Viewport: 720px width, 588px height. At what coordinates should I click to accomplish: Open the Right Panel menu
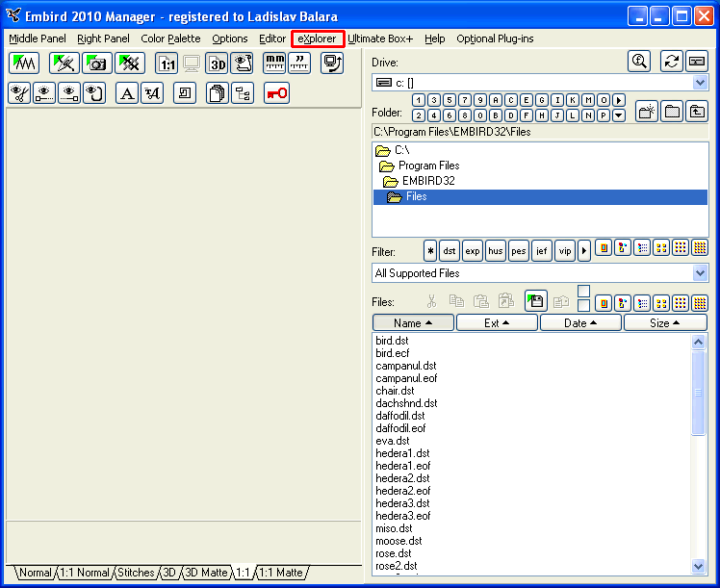point(103,39)
